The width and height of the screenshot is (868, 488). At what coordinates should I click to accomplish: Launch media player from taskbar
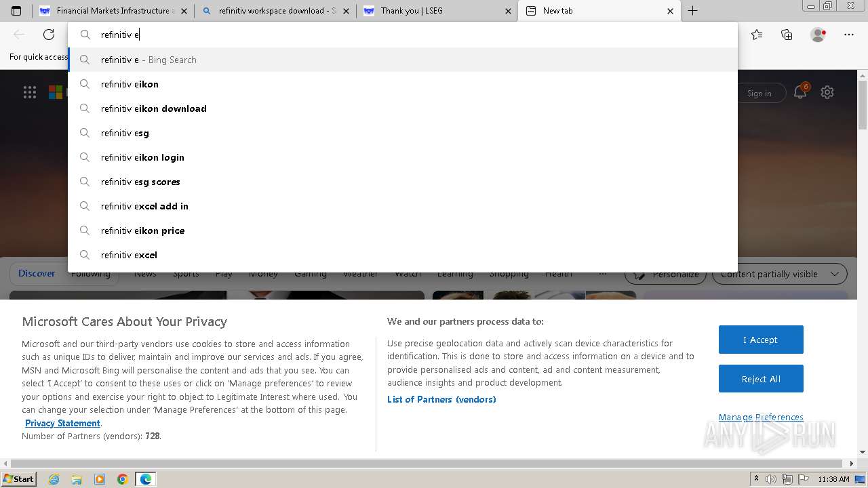(x=100, y=479)
